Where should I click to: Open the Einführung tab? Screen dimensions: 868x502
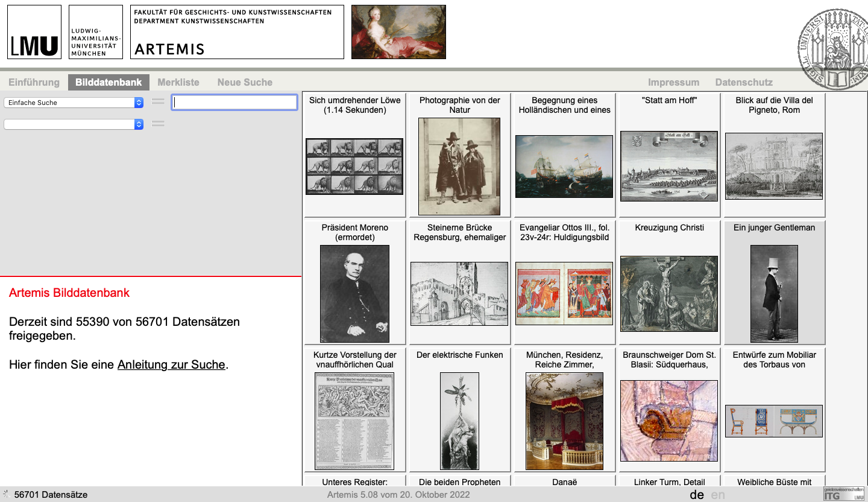34,82
